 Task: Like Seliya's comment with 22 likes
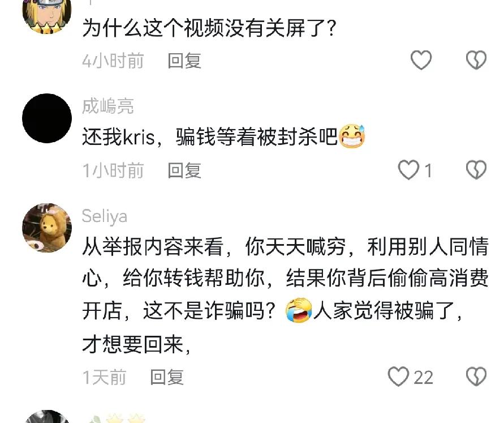(x=399, y=377)
